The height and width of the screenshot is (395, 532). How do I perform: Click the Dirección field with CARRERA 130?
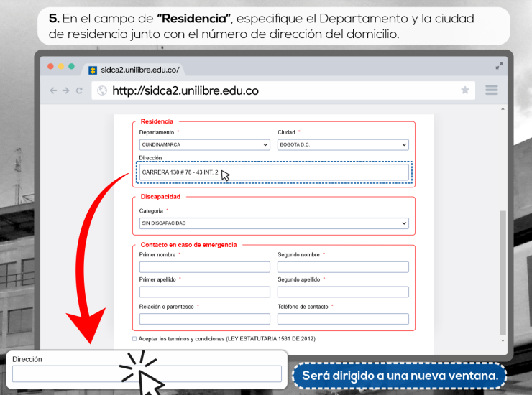[x=274, y=172]
